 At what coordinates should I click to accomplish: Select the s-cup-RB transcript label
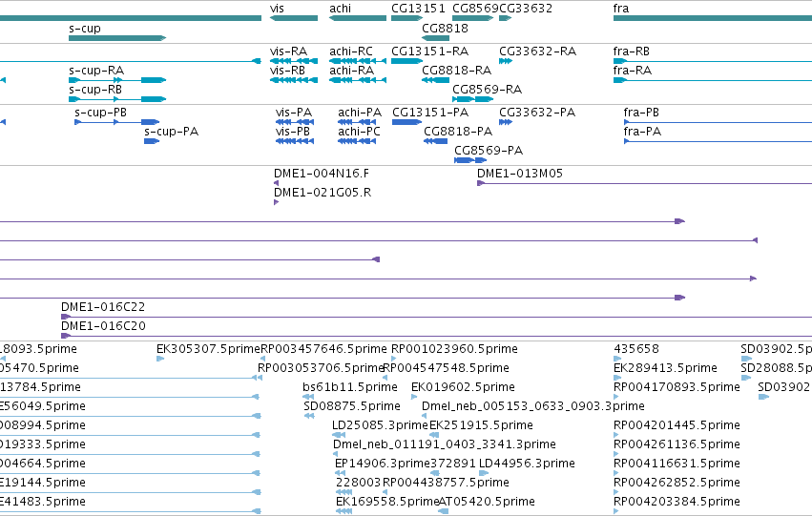95,90
